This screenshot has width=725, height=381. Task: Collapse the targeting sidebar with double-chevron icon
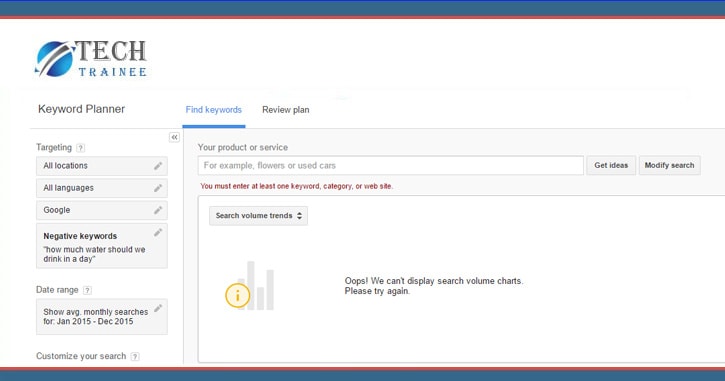pyautogui.click(x=174, y=137)
